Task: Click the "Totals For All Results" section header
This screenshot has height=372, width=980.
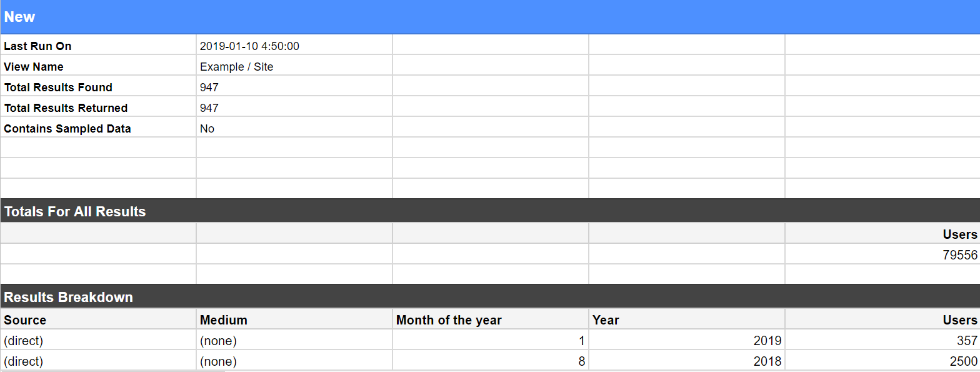Action: (x=75, y=212)
